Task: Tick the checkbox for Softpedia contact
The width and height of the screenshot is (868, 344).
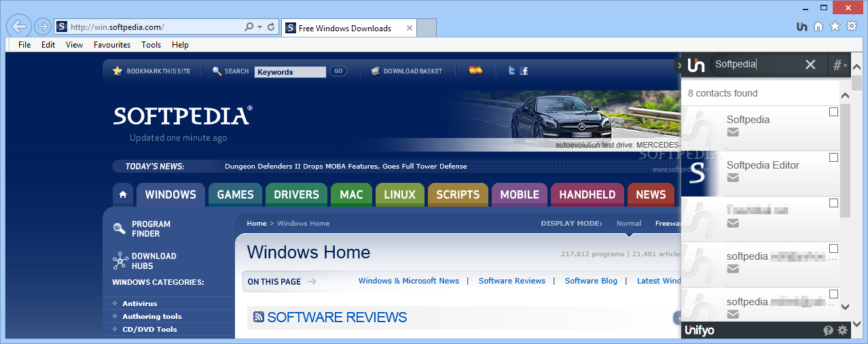Action: [x=833, y=112]
